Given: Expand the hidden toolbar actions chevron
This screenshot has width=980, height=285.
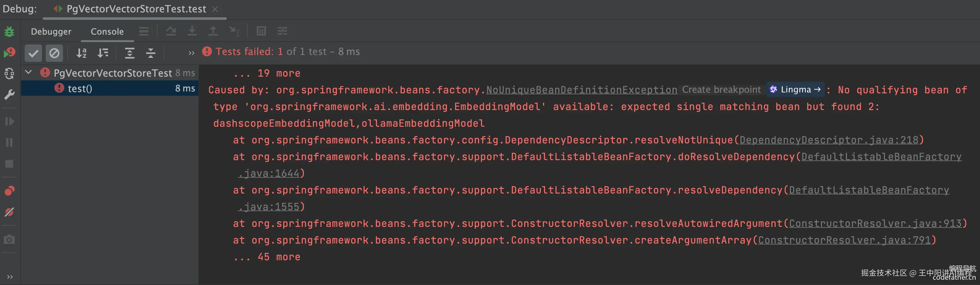Looking at the screenshot, I should click(x=191, y=53).
